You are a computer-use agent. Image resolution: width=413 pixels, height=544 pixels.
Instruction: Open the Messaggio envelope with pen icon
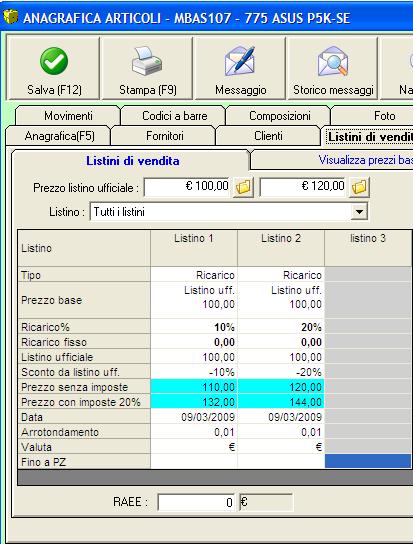click(x=240, y=61)
